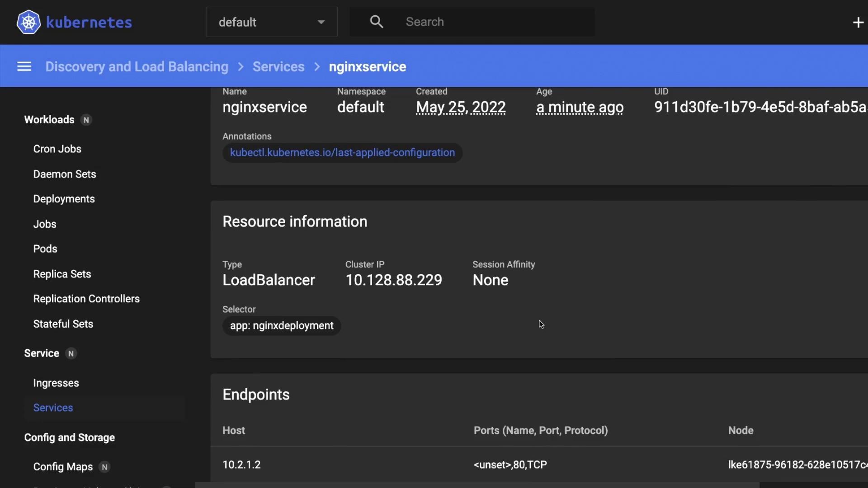This screenshot has width=868, height=488.
Task: Toggle the hamburger sidebar menu
Action: point(24,67)
